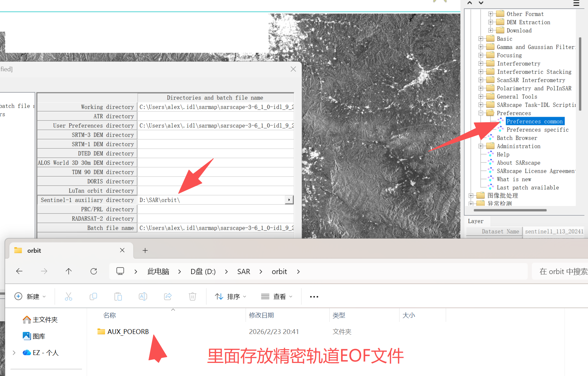Image resolution: width=588 pixels, height=376 pixels.
Task: Click the 新建 new button
Action: [x=30, y=296]
